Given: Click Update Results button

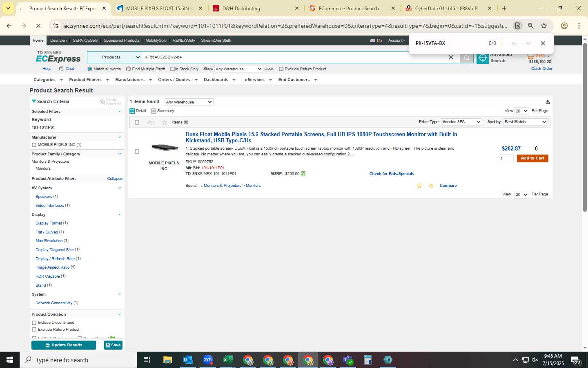Looking at the screenshot, I should tap(64, 345).
